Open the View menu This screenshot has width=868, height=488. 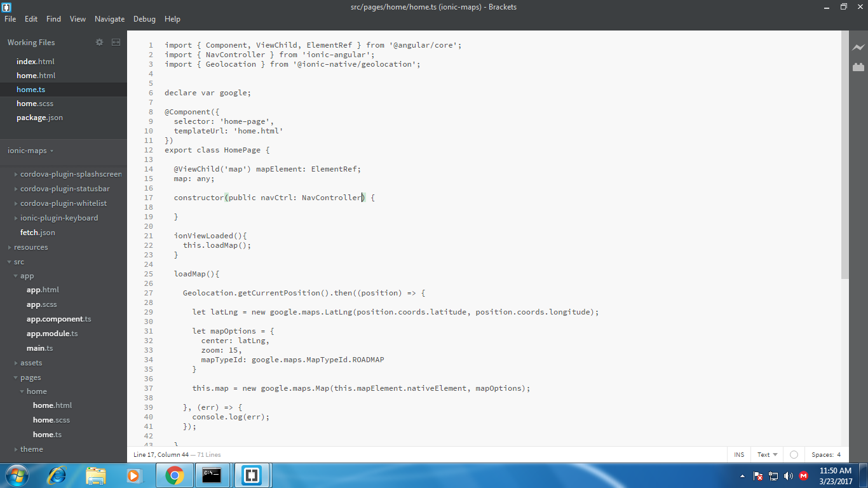pyautogui.click(x=78, y=19)
